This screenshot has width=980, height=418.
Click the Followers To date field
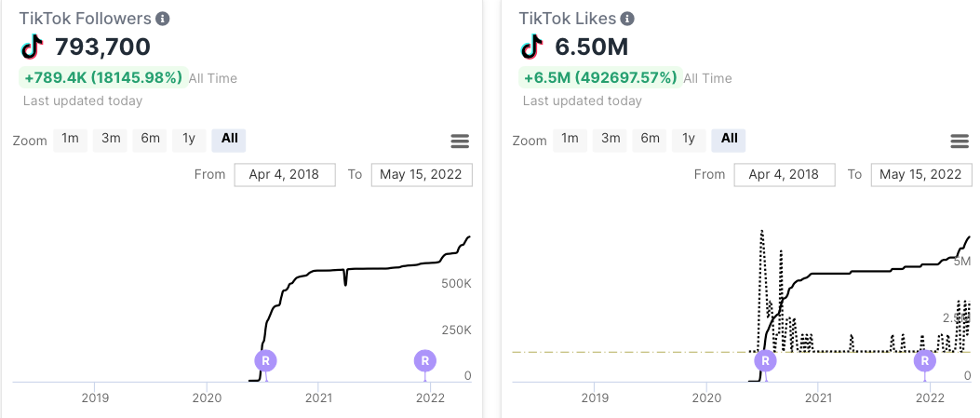coord(422,174)
